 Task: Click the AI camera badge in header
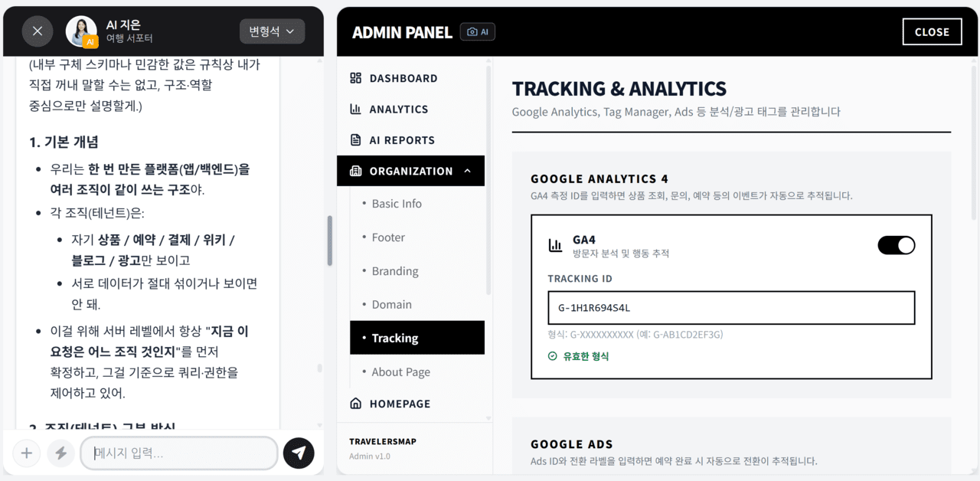[479, 31]
